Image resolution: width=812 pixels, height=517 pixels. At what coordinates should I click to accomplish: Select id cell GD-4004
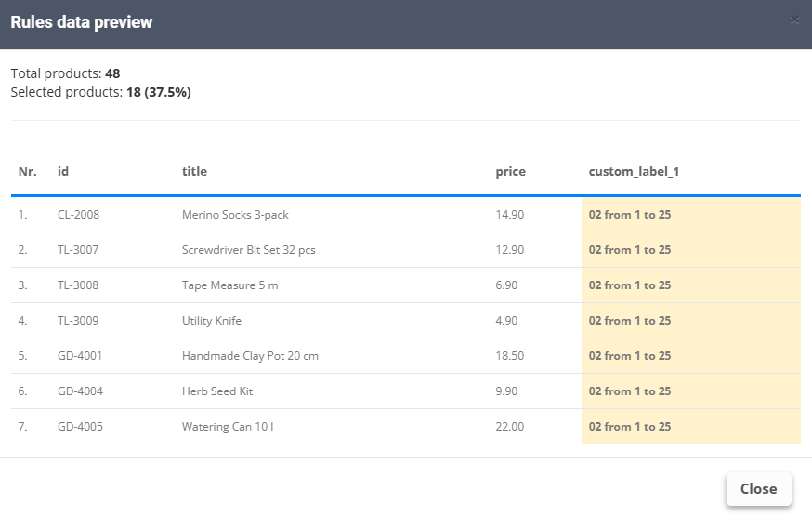coord(80,391)
